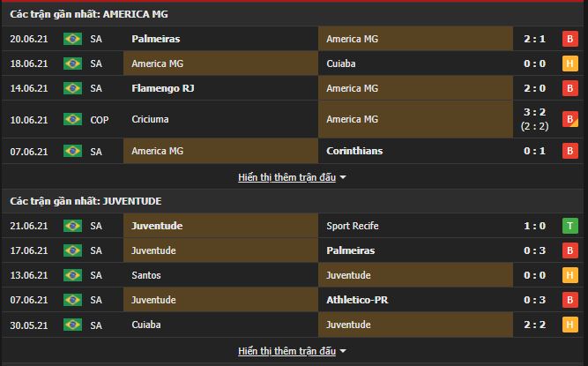
Task: Select the Juventude recent matches header
Action: [87, 201]
